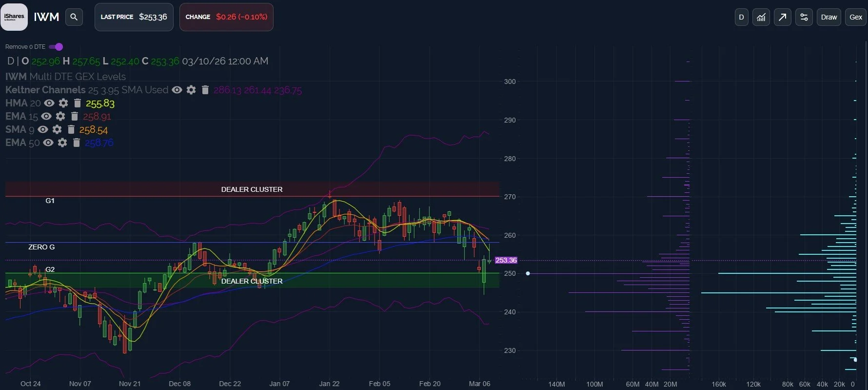
Task: Toggle the Remove 0 DTE switch
Action: [56, 47]
